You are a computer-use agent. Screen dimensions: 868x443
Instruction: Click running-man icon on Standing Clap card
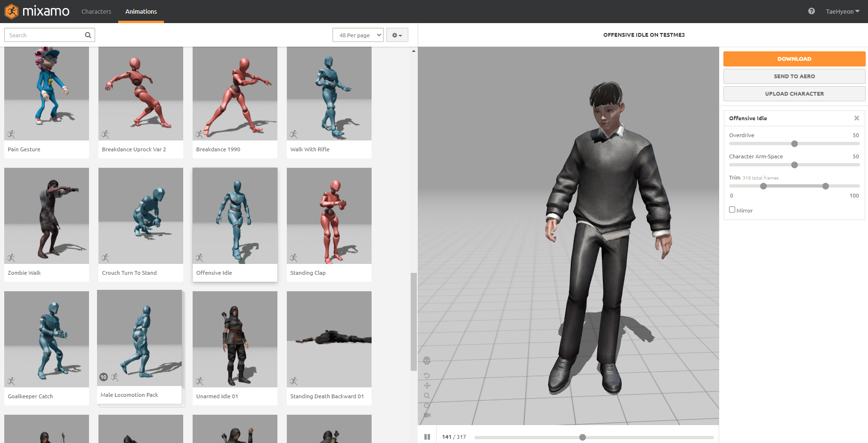click(x=294, y=258)
